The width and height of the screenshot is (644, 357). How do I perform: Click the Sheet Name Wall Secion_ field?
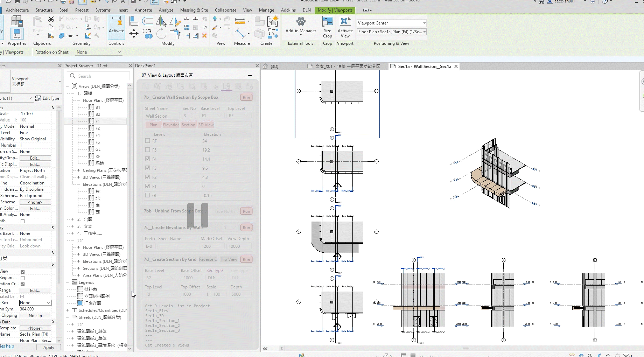coord(161,116)
